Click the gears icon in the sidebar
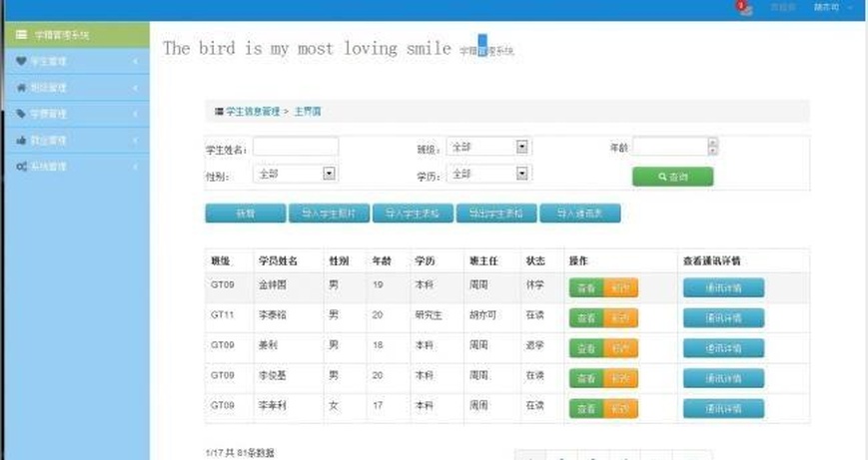Viewport: 868px width, 460px height. click(22, 167)
